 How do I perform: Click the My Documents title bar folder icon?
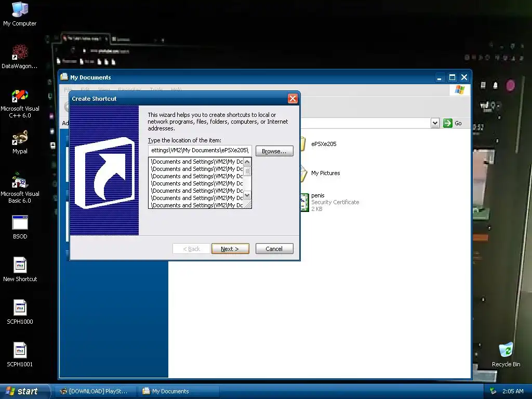tap(64, 77)
